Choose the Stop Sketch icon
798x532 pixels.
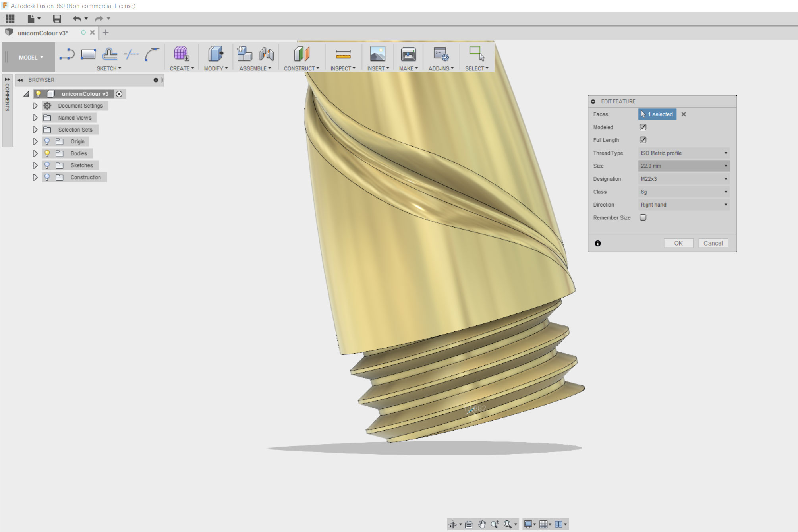110,54
